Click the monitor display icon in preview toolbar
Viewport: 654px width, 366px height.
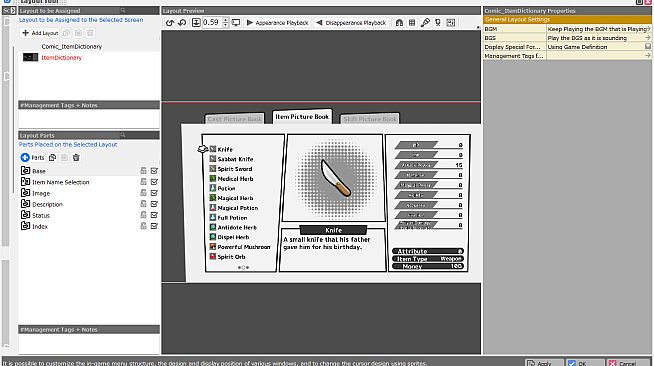point(236,23)
